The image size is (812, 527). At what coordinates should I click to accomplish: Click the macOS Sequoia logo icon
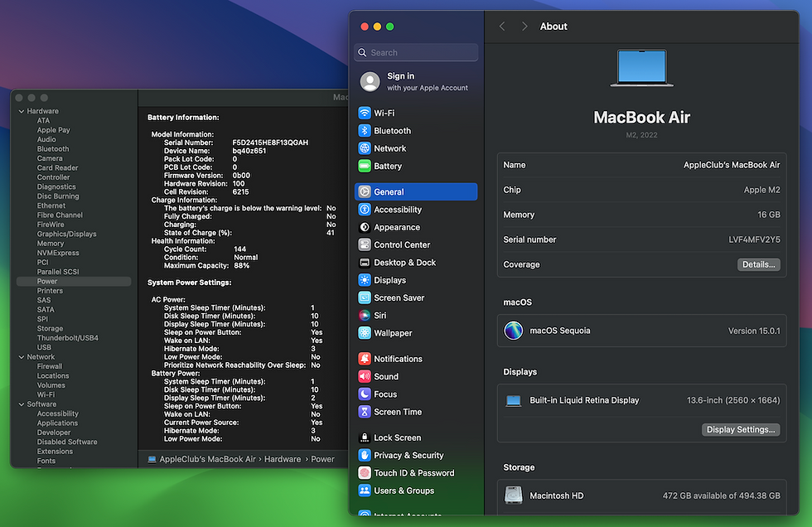(x=513, y=331)
